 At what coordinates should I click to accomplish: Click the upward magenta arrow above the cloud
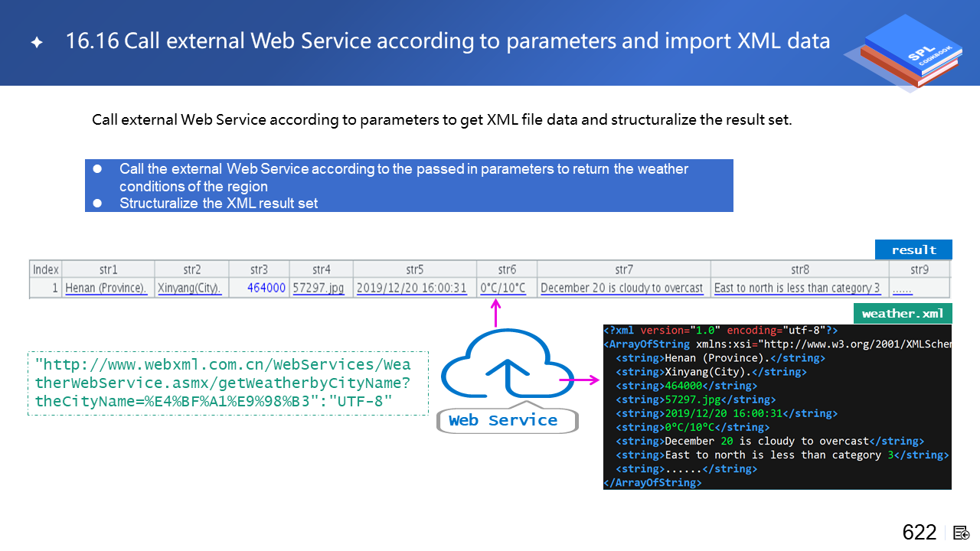click(x=495, y=314)
